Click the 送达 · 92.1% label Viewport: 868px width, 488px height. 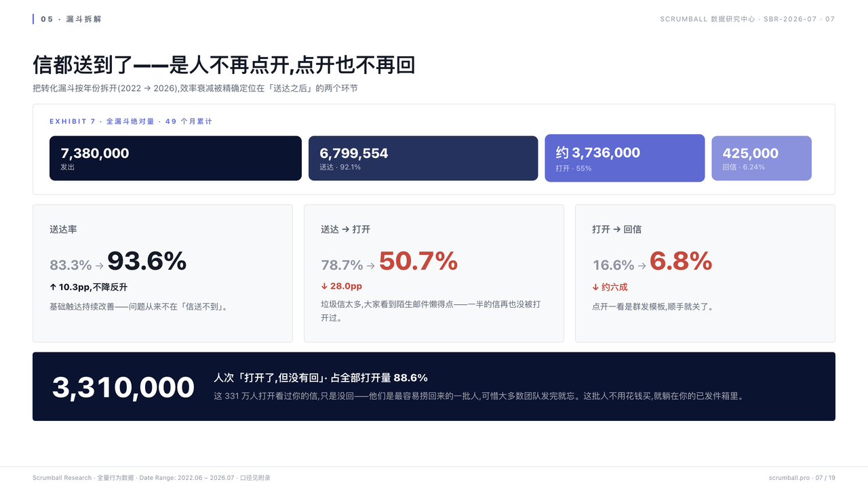tap(340, 167)
